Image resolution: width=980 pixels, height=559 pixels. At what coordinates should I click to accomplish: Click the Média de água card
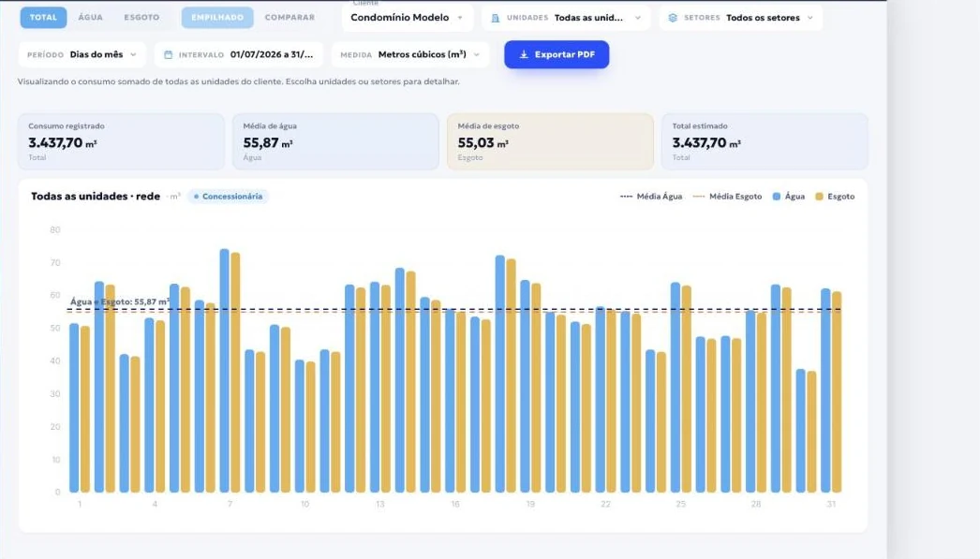coord(335,141)
